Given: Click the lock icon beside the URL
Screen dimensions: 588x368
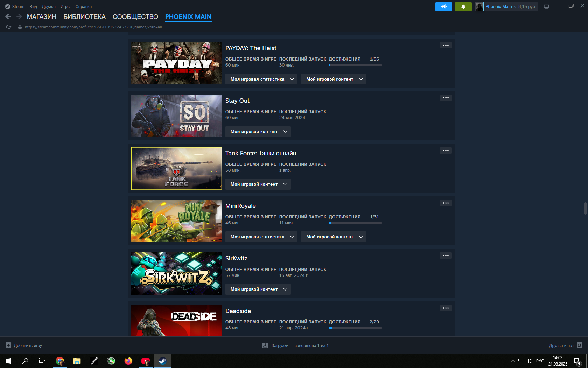Looking at the screenshot, I should pyautogui.click(x=20, y=27).
